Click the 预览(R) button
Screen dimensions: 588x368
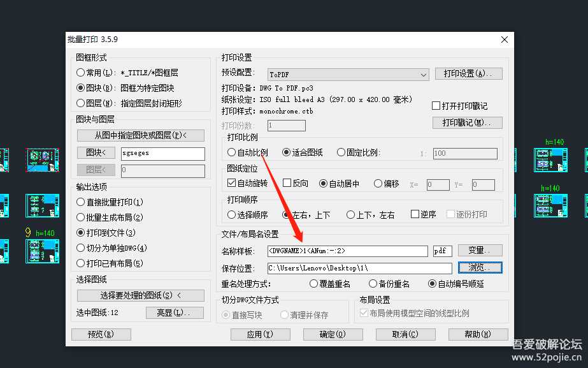[101, 334]
